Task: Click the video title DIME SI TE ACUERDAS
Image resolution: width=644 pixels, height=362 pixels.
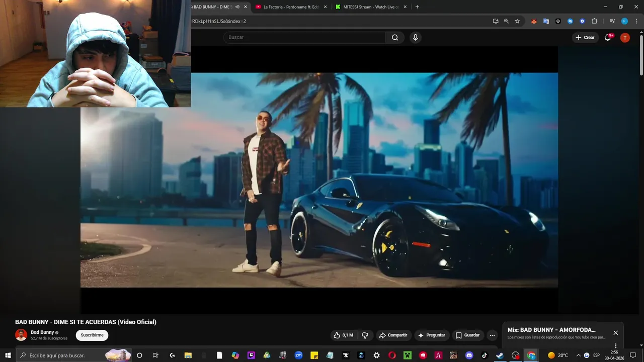Action: click(x=86, y=322)
